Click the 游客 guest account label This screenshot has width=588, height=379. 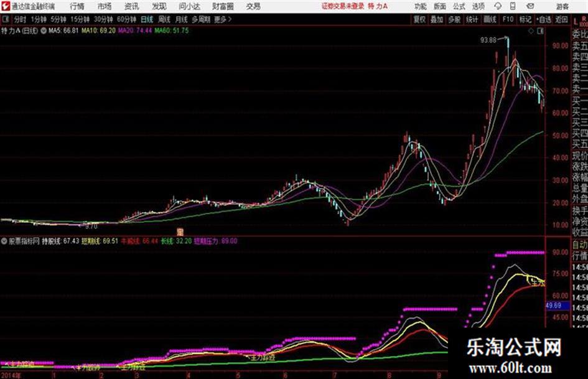coord(562,6)
